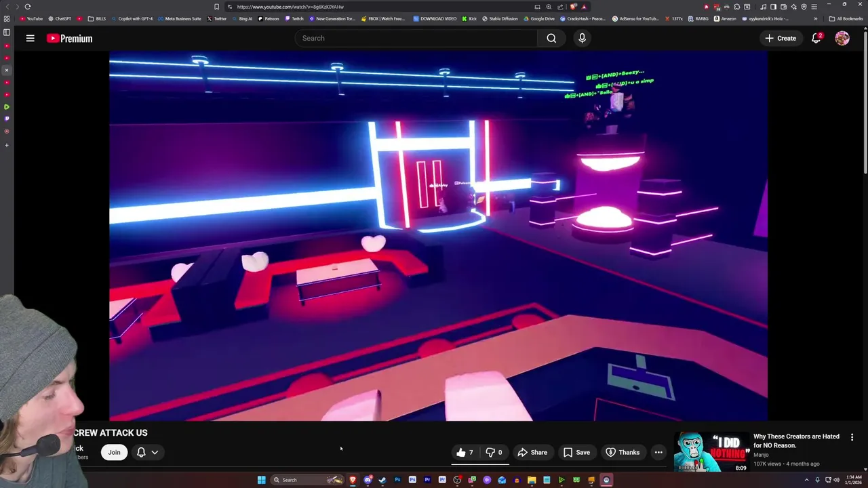Click Create button in YouTube header
The image size is (868, 488).
click(781, 38)
